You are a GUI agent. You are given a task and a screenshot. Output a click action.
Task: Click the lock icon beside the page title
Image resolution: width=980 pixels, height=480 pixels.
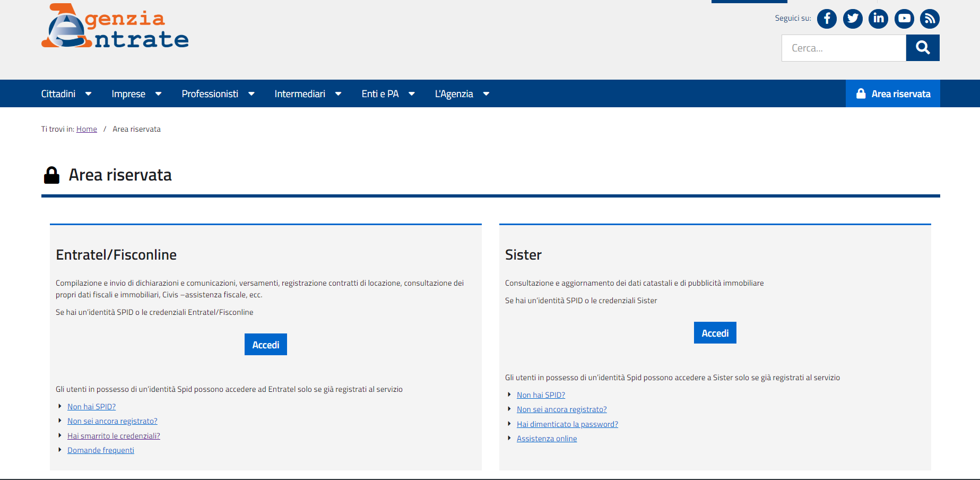click(x=51, y=175)
